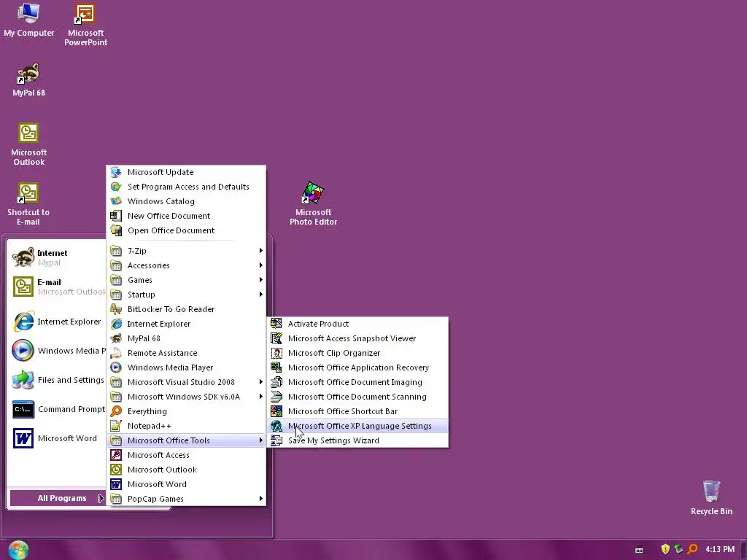The height and width of the screenshot is (560, 747).
Task: Open Microsoft Office Document Imaging
Action: pos(357,382)
